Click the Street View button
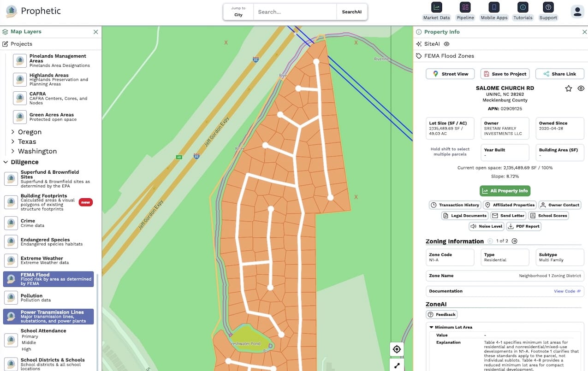This screenshot has height=371, width=588. click(x=450, y=74)
